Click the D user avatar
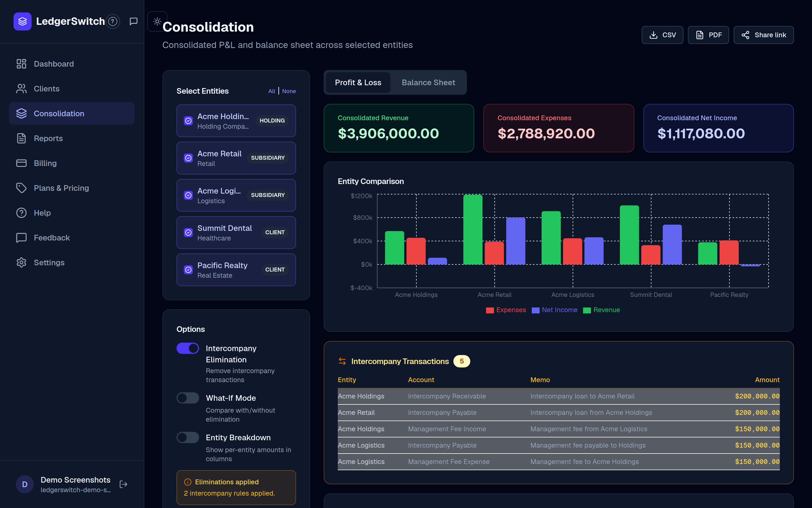 click(25, 484)
